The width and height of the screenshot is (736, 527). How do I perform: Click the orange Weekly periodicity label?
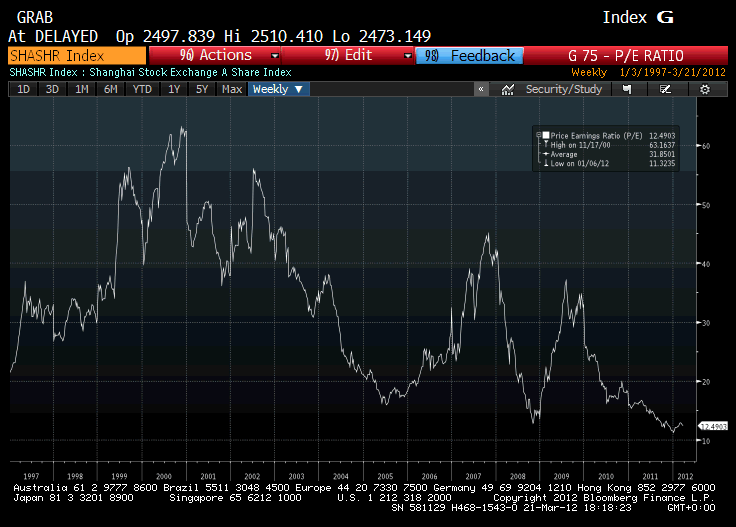pos(589,72)
